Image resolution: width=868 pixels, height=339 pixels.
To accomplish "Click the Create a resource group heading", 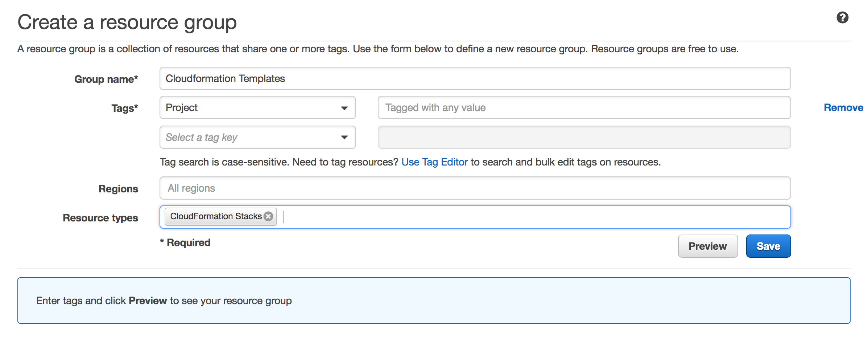I will point(127,23).
